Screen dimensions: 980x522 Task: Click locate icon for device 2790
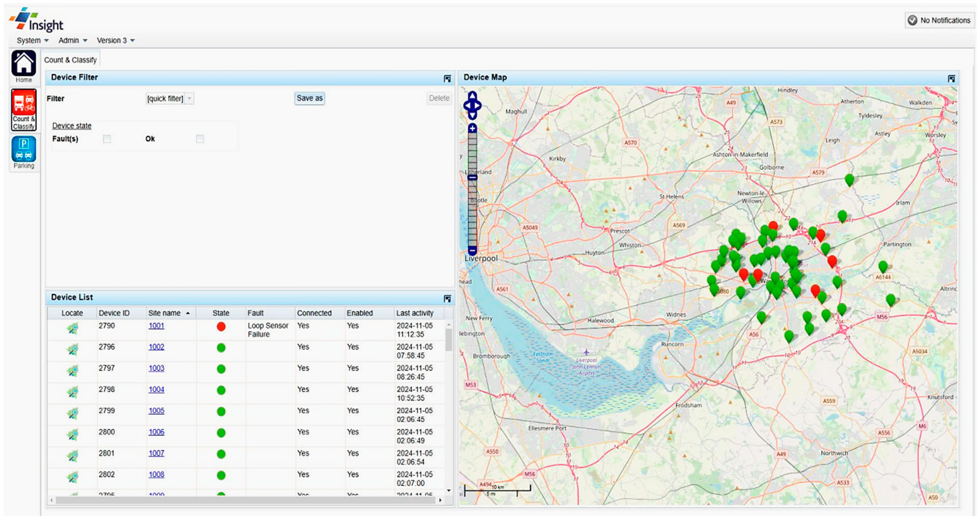(72, 328)
